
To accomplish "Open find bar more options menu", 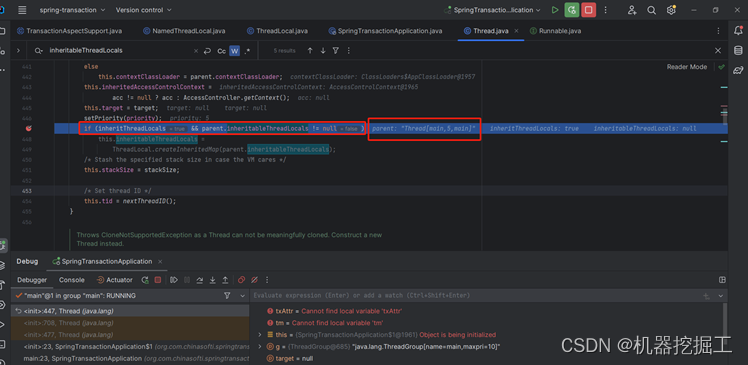I will tap(349, 51).
